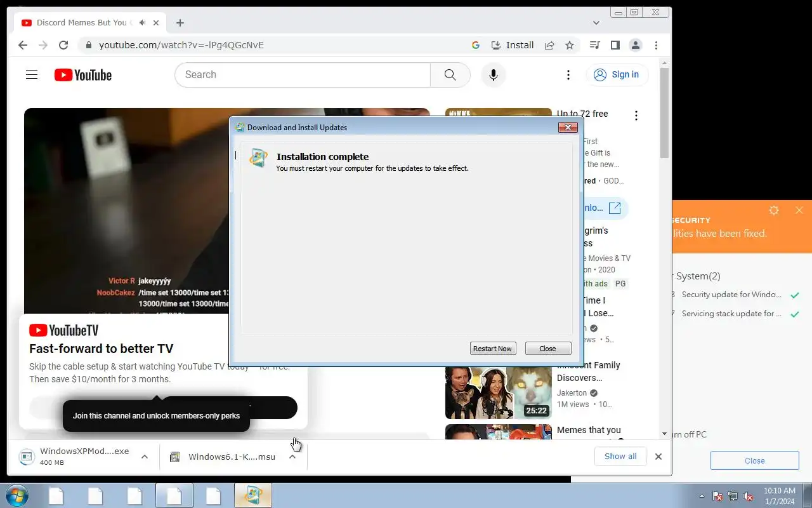Click the volume muted tray icon

click(748, 496)
